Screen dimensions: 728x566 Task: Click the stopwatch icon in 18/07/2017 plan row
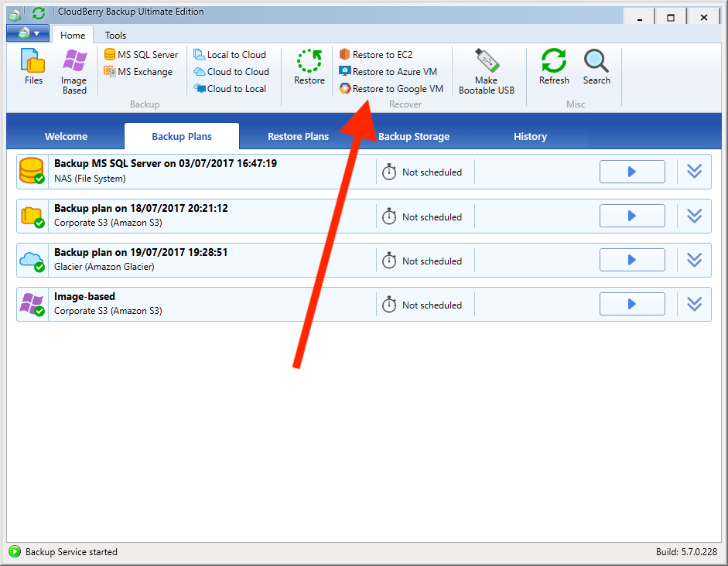point(389,217)
